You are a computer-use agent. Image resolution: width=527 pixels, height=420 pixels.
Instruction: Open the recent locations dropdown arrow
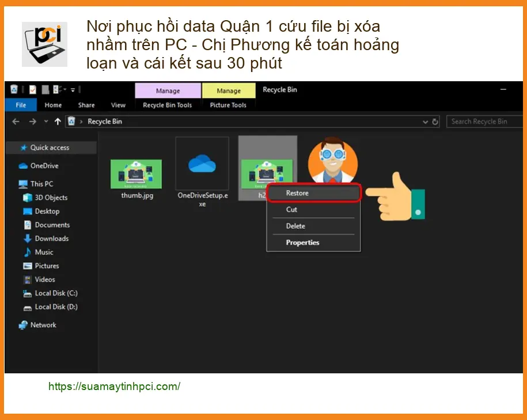coord(46,122)
